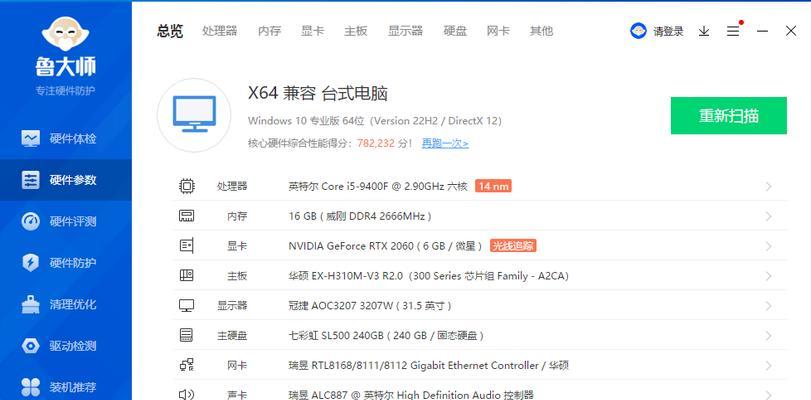This screenshot has width=811, height=400.
Task: Close the 鲁大师 window
Action: coord(791,31)
